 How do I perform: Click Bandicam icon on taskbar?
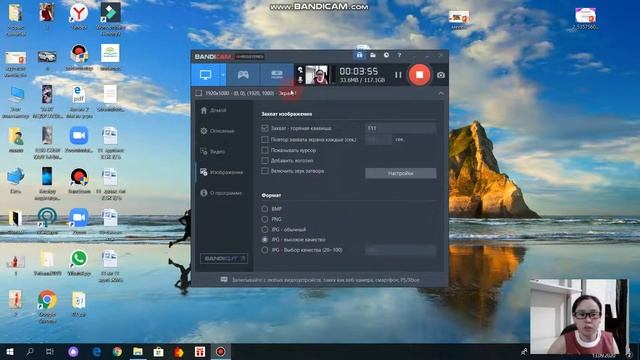pos(220,351)
